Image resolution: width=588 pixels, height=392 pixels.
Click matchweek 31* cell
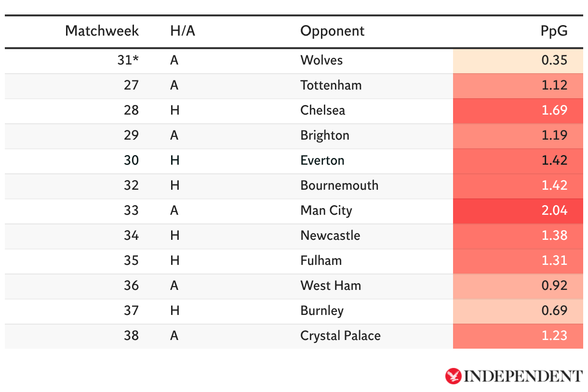(128, 60)
